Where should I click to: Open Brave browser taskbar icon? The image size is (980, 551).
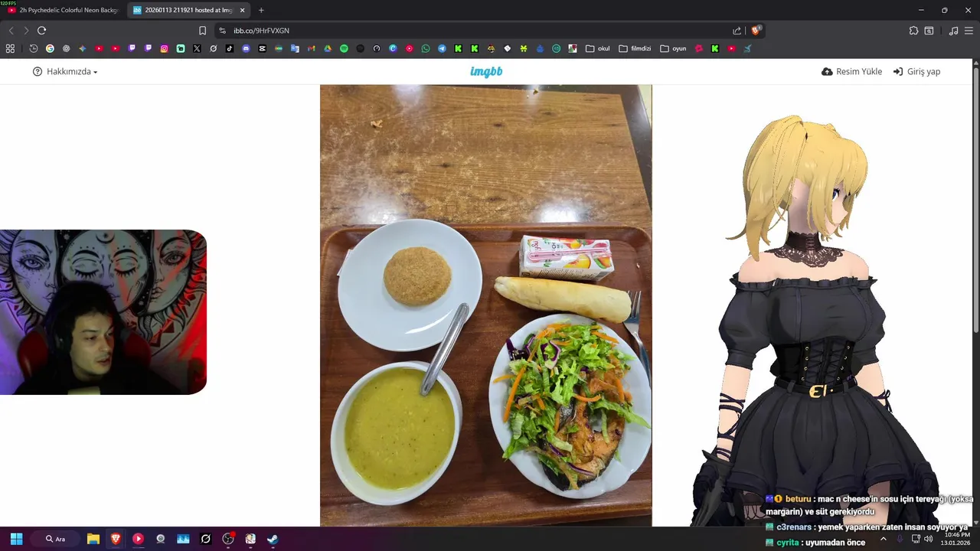click(116, 539)
